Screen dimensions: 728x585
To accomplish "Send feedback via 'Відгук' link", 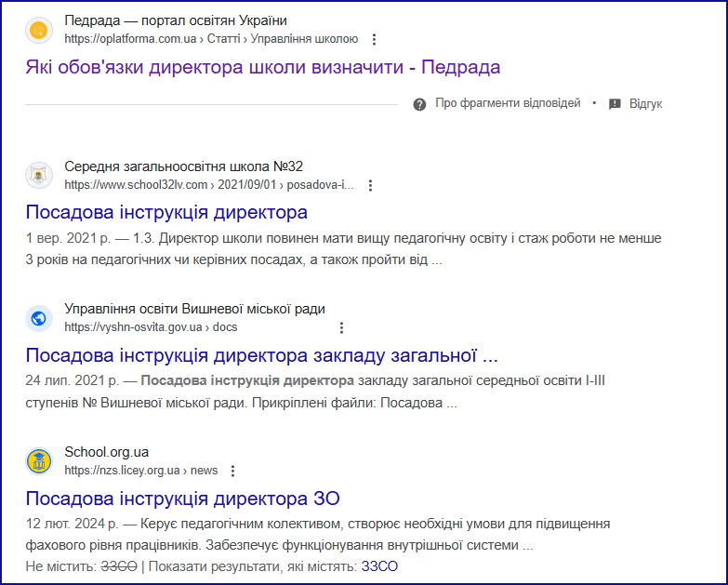I will coord(645,103).
